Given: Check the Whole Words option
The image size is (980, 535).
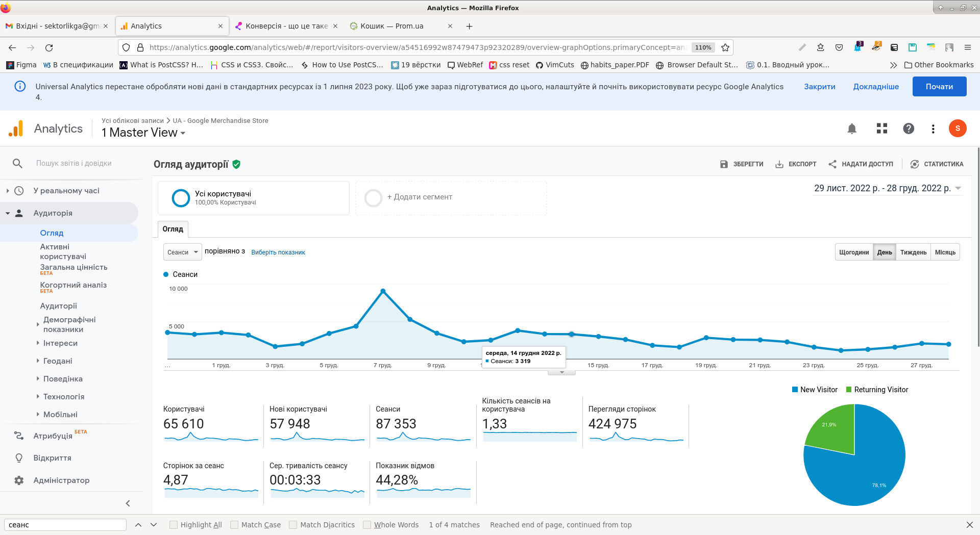Looking at the screenshot, I should 367,525.
